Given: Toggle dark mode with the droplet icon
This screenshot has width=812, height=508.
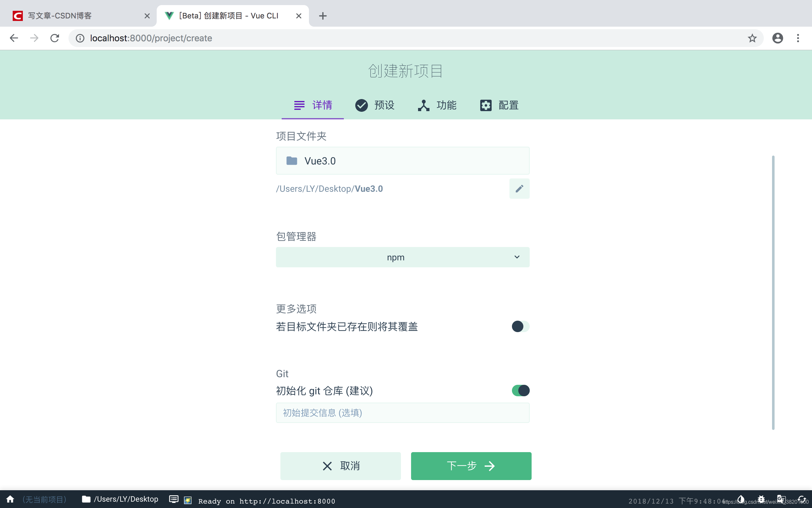Looking at the screenshot, I should (x=741, y=499).
